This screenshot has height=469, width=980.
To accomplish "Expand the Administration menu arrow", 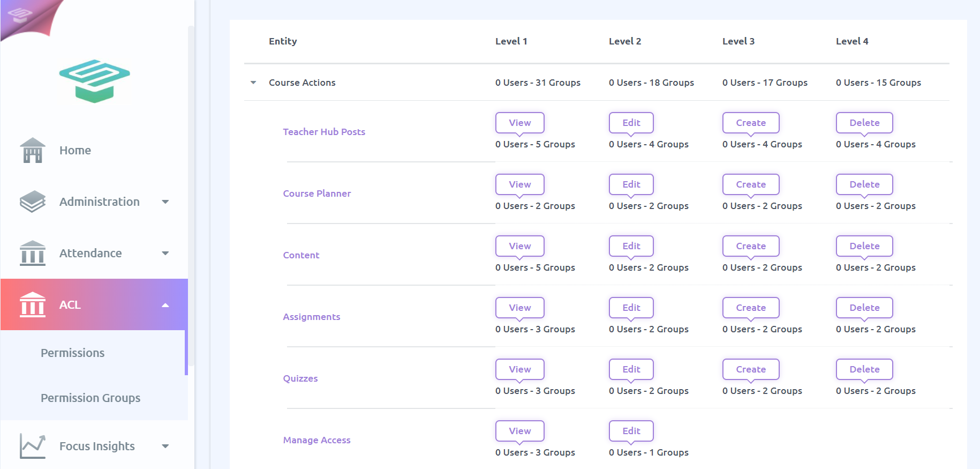I will (165, 202).
